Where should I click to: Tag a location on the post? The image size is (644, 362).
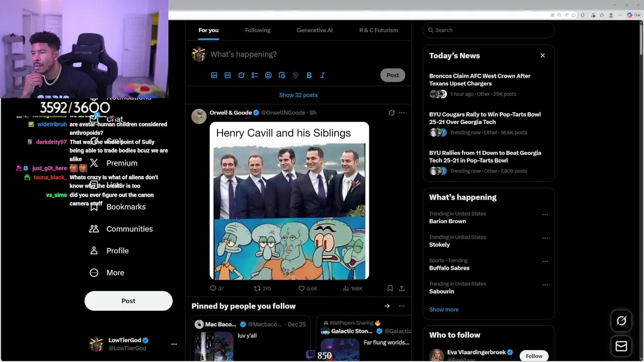pos(295,75)
